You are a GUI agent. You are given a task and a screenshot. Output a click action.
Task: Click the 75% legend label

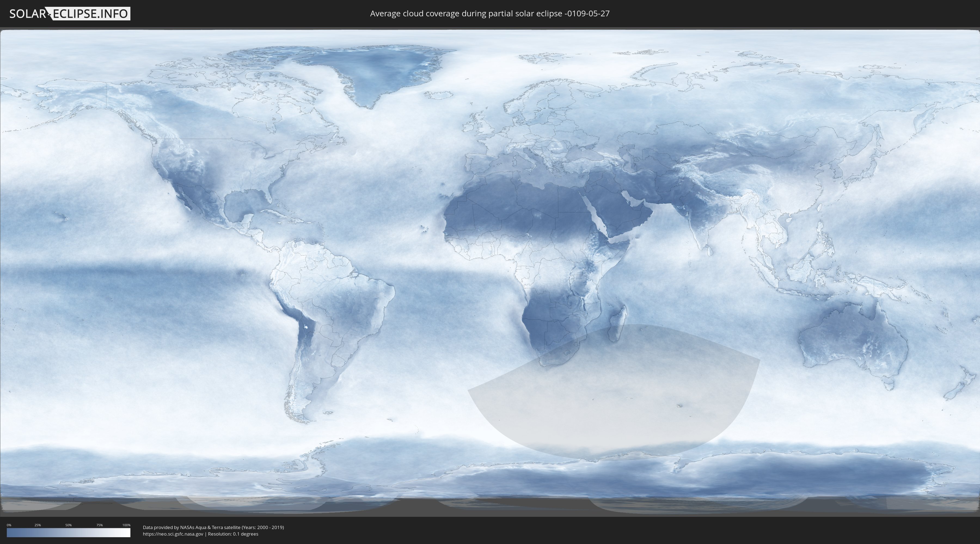(x=99, y=525)
